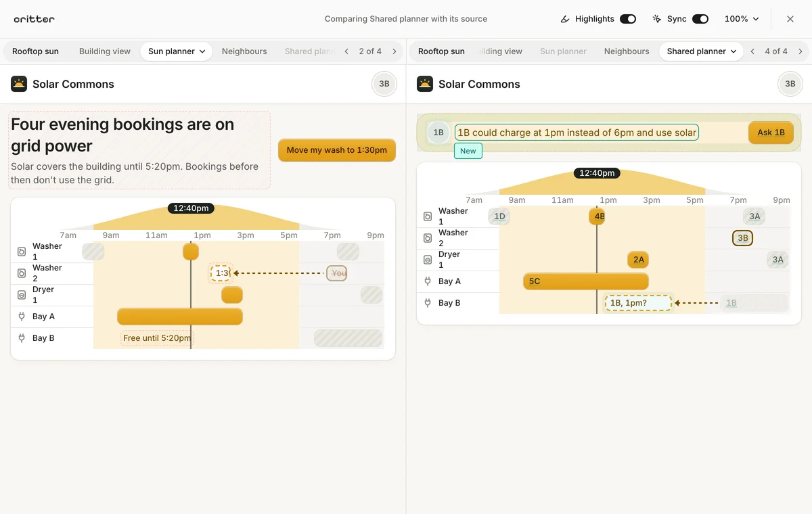
Task: Click the "Ask 1B" button
Action: point(771,133)
